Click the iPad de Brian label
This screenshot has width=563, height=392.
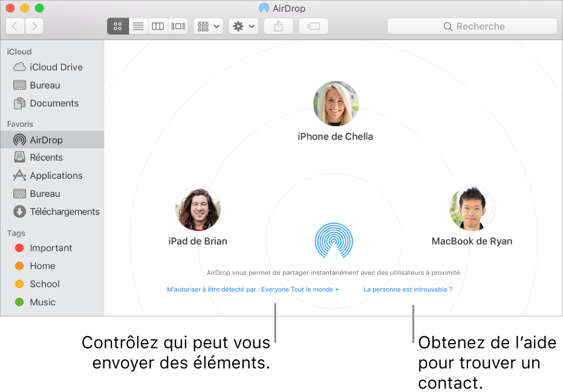click(x=198, y=241)
